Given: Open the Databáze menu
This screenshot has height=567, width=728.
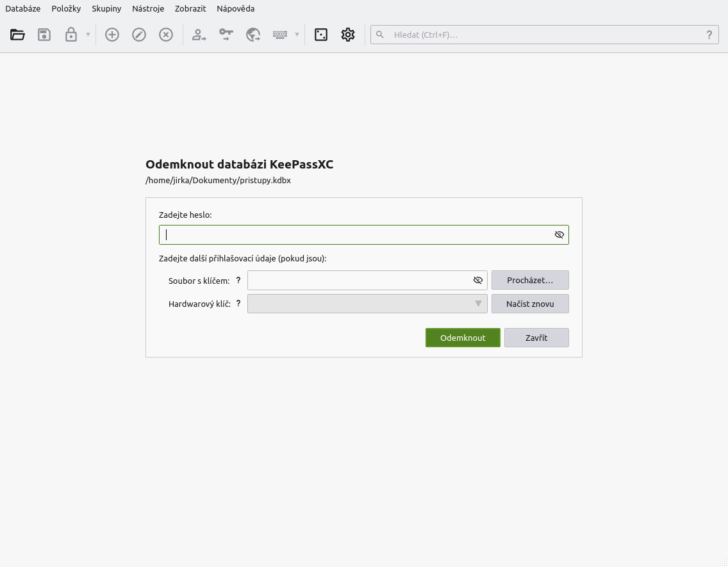Looking at the screenshot, I should 22,8.
